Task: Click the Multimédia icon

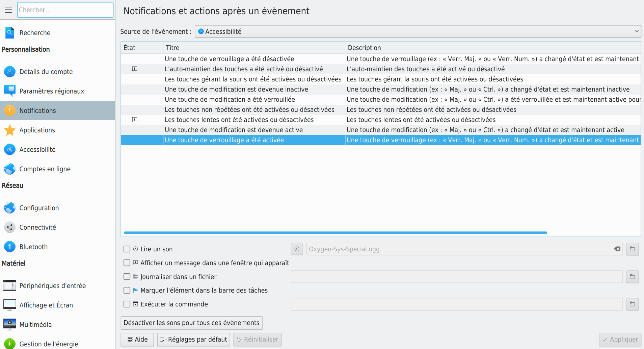Action: tap(10, 324)
